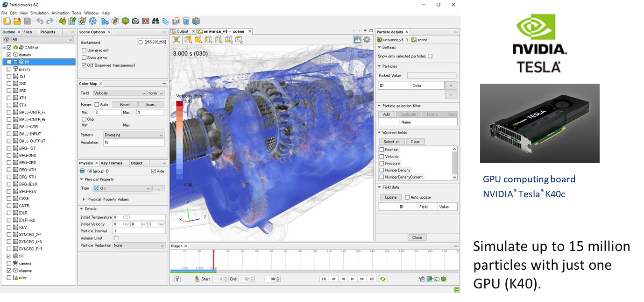The height and width of the screenshot is (302, 644).
Task: Click the binoculars toolbar icon
Action: [156, 21]
